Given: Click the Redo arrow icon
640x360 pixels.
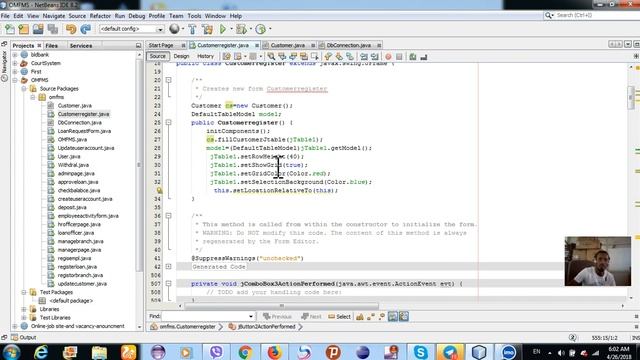Looking at the screenshot, I should (x=85, y=29).
